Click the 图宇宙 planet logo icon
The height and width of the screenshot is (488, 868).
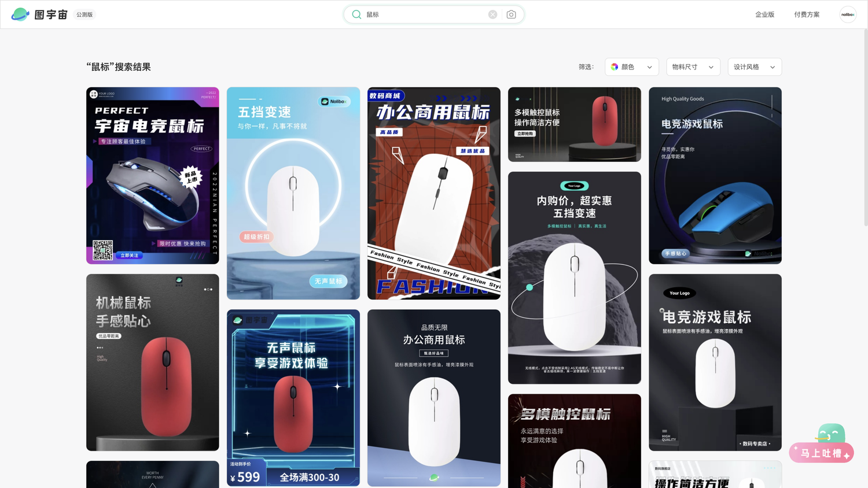coord(20,14)
